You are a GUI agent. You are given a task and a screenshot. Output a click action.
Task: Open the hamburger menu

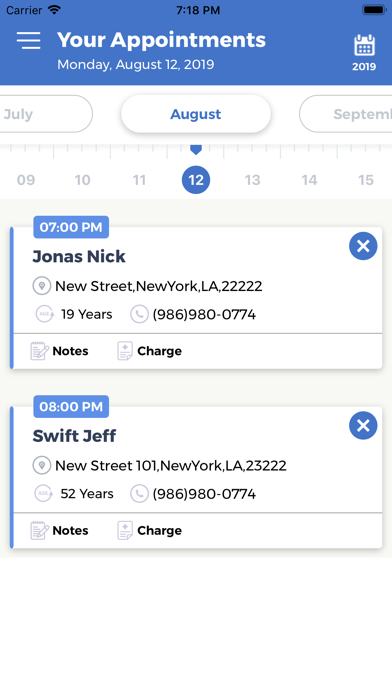[29, 40]
